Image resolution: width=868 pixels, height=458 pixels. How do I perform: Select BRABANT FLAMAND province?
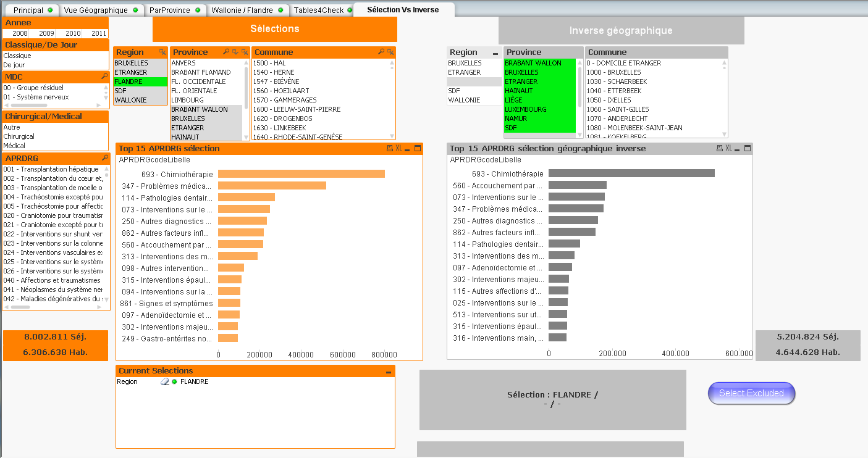tap(208, 72)
